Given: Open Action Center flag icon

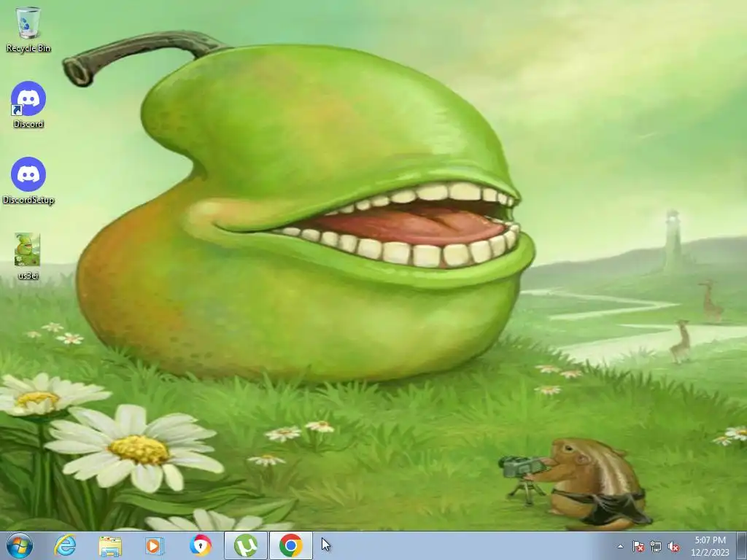Looking at the screenshot, I should pos(638,546).
